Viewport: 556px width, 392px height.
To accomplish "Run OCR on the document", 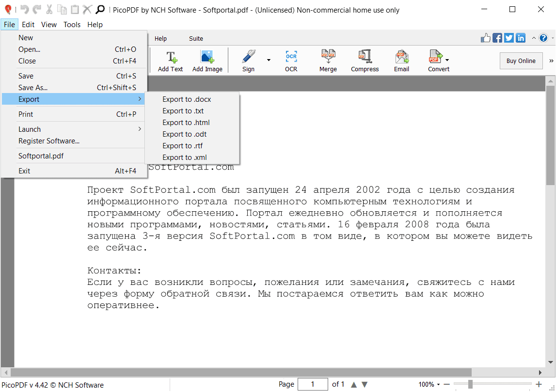I will pos(291,62).
